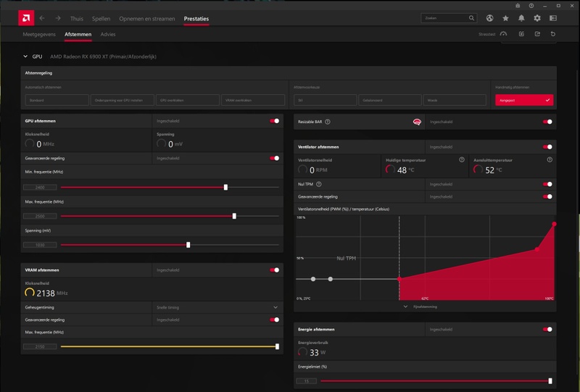Open Opnemen en streamen tab
The height and width of the screenshot is (392, 580).
coord(147,19)
